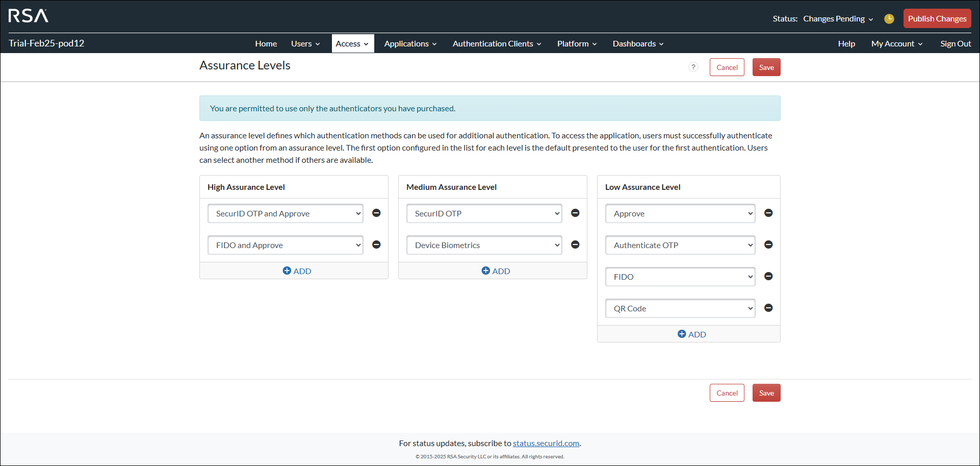Add an option to High Assurance Level
The height and width of the screenshot is (466, 980).
(x=297, y=271)
